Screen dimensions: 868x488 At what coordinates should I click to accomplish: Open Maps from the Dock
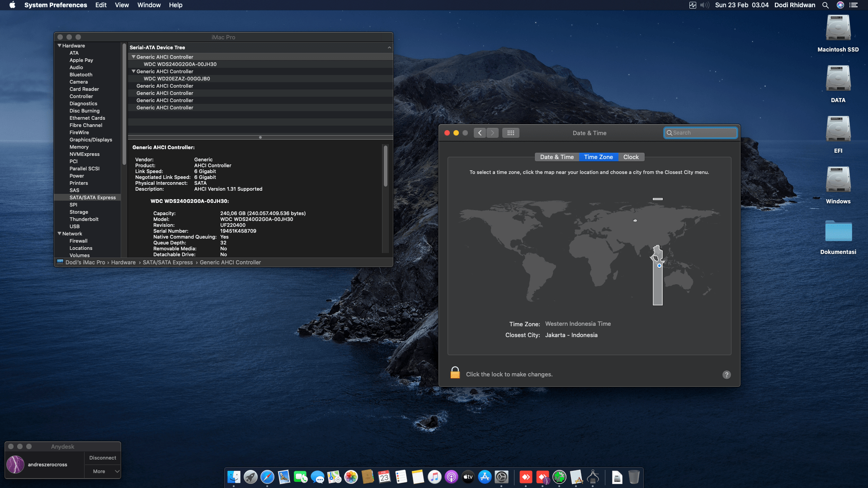point(334,477)
